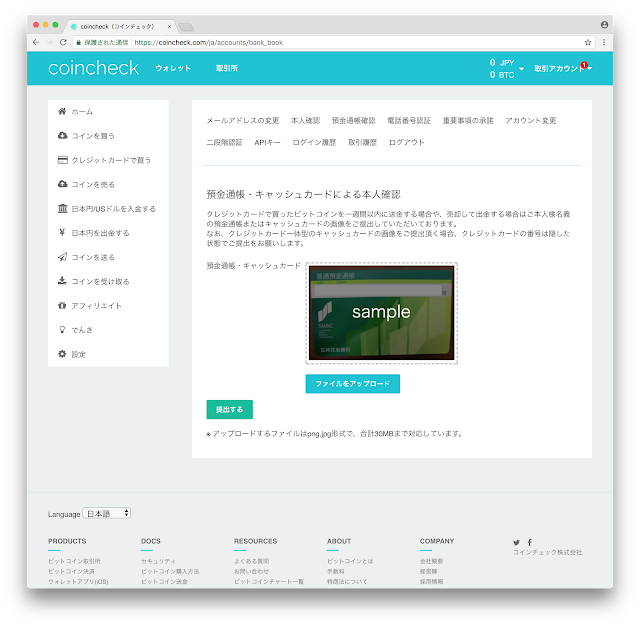The height and width of the screenshot is (627, 640).
Task: Click the gift icon beside アフィリエイト
Action: [x=62, y=305]
